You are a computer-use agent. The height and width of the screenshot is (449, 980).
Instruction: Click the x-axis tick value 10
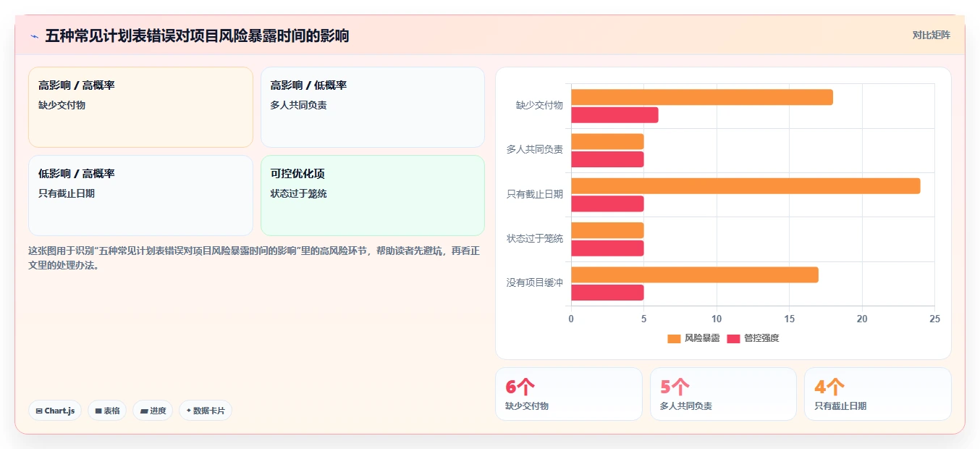(x=717, y=319)
